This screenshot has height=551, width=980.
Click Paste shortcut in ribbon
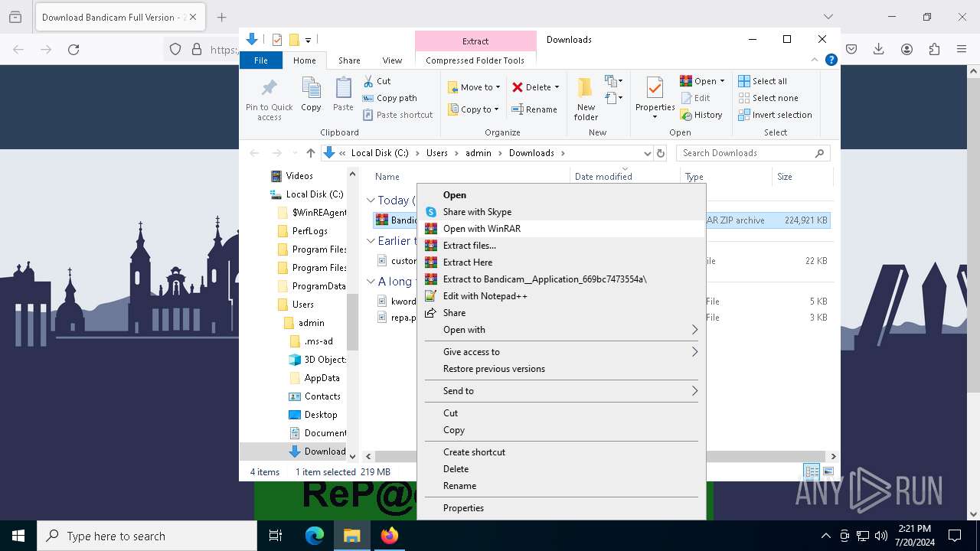tap(397, 115)
